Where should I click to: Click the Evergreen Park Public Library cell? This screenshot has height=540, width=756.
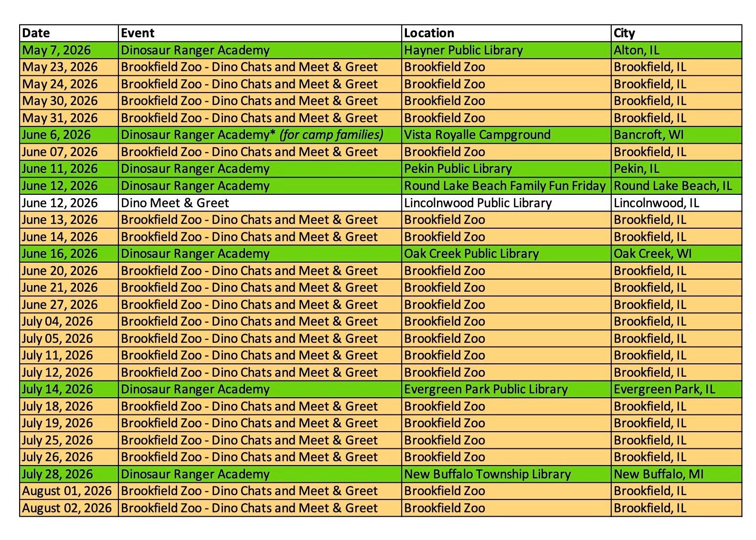[x=506, y=389]
